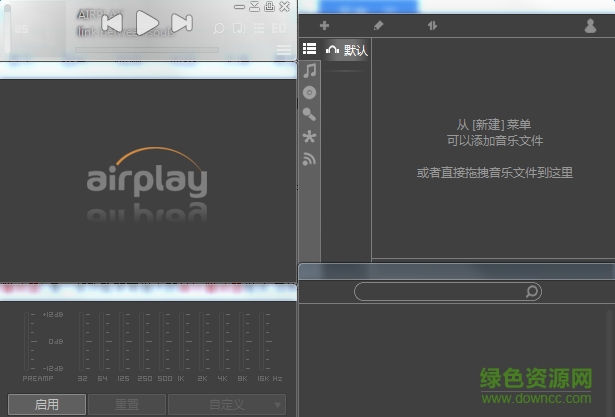The height and width of the screenshot is (417, 615).
Task: Click the 125 Hz equalizer band slider
Action: point(122,341)
